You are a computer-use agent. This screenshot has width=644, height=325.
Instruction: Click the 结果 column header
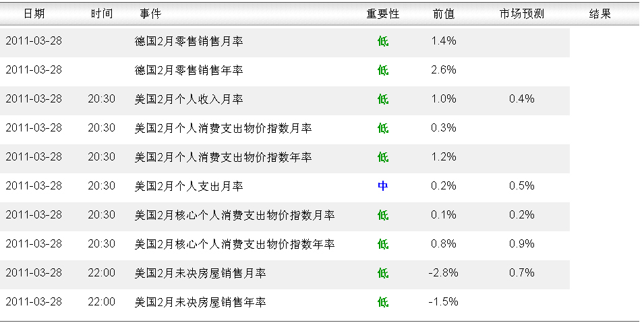pyautogui.click(x=600, y=14)
